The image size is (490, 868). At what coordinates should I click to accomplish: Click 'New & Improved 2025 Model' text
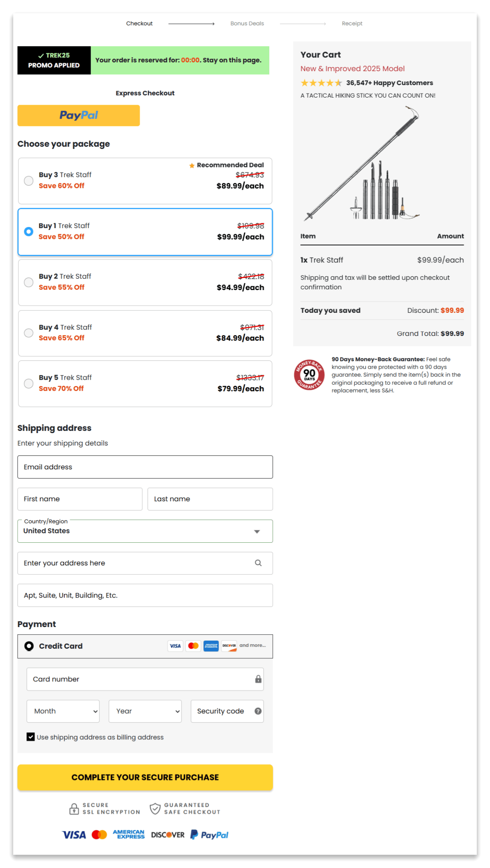352,68
